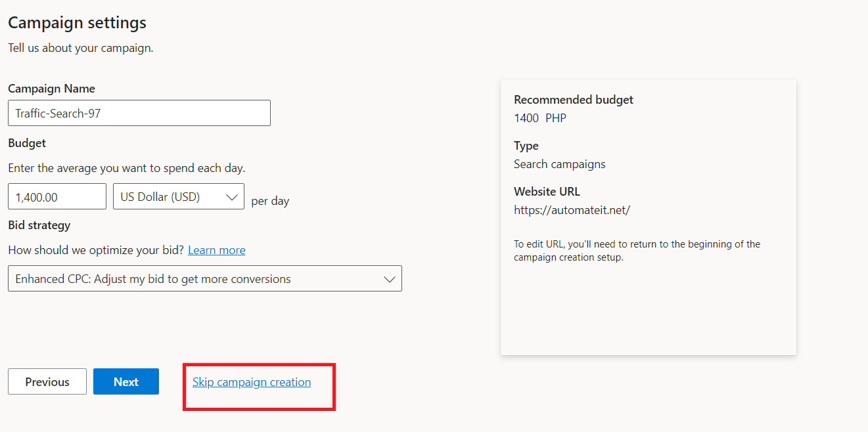Click the Search campaigns type text
The height and width of the screenshot is (432, 868).
(559, 164)
